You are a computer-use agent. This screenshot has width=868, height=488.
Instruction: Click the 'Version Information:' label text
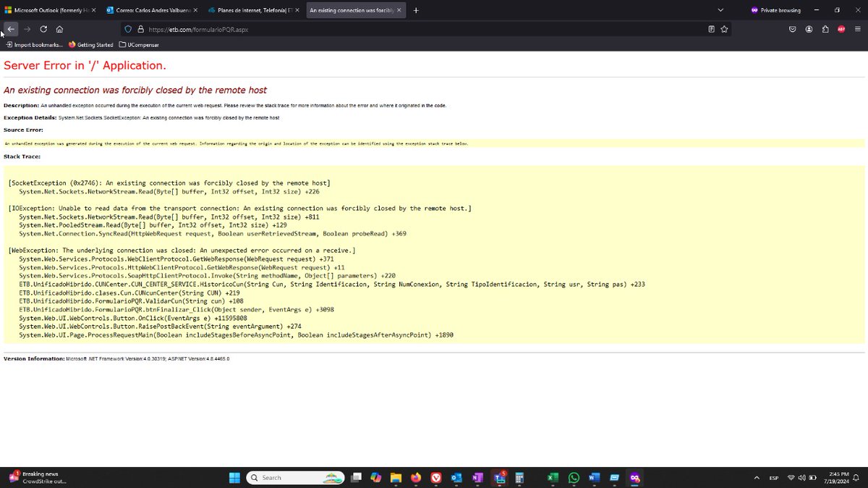click(x=34, y=358)
